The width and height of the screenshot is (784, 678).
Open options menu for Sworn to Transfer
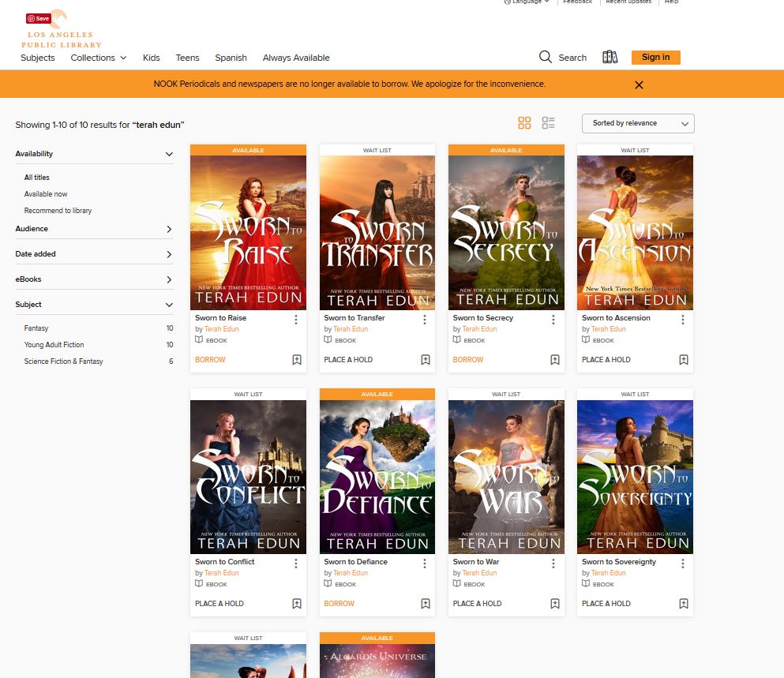(x=425, y=320)
